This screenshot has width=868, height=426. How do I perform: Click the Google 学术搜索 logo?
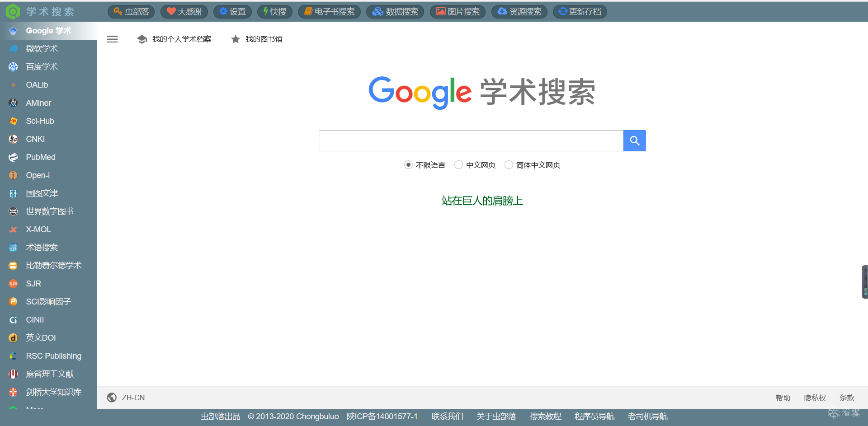tap(482, 92)
